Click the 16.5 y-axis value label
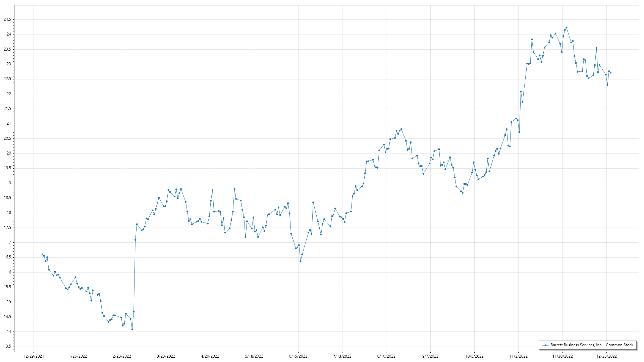644x362 pixels. point(7,257)
